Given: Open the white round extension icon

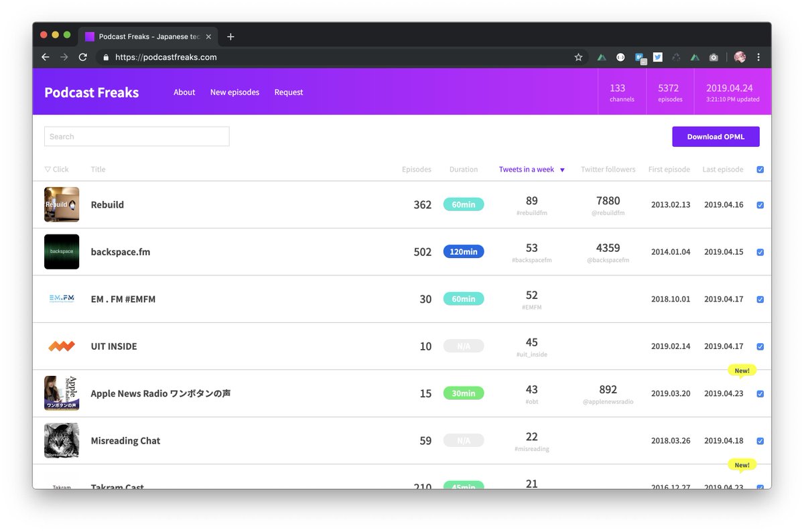Looking at the screenshot, I should tap(620, 58).
